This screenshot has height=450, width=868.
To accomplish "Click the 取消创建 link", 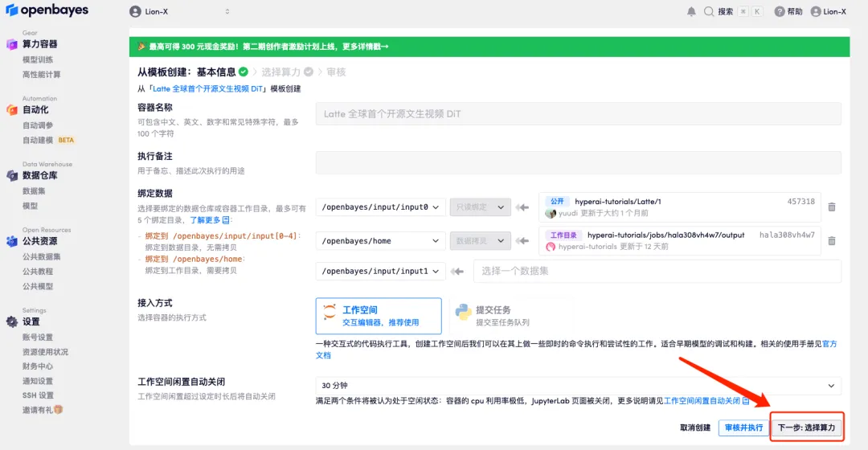I will [x=695, y=427].
